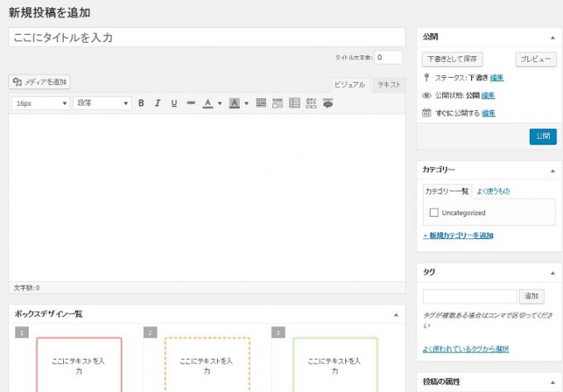Screen dimensions: 563x392
Task: Click the + 新規カテゴリーを追加 link
Action: 458,236
